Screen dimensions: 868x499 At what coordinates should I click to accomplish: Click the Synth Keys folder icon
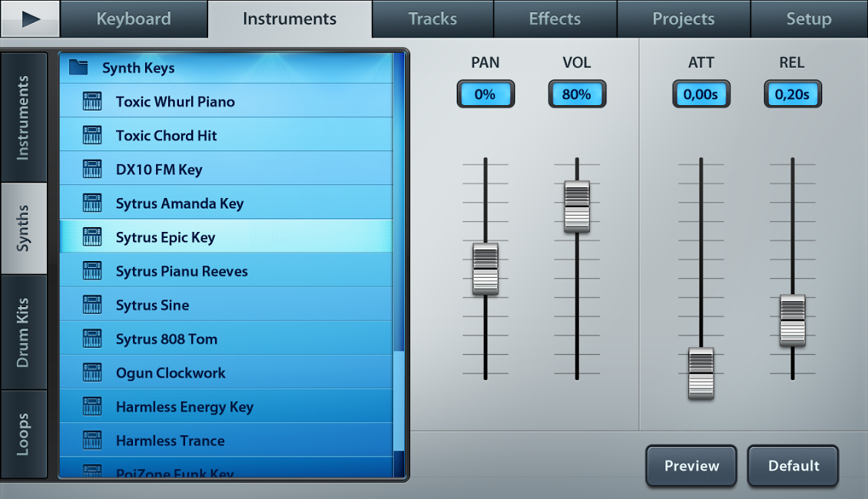(78, 68)
